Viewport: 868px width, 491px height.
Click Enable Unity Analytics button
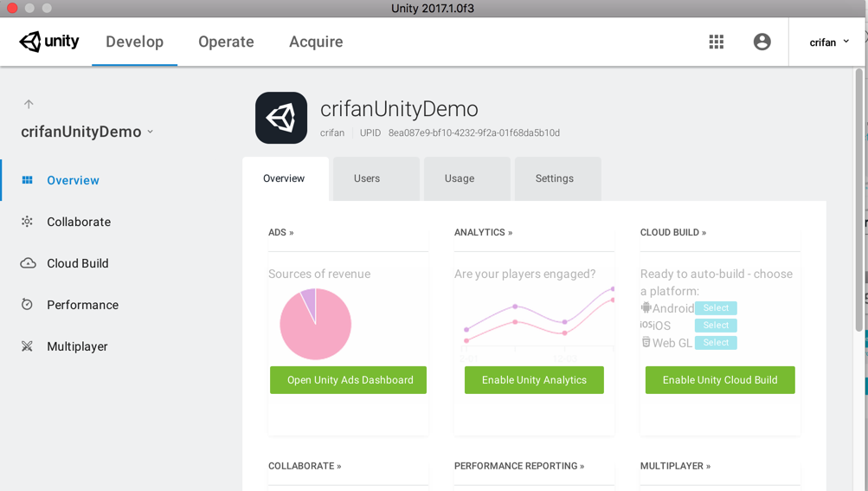534,379
